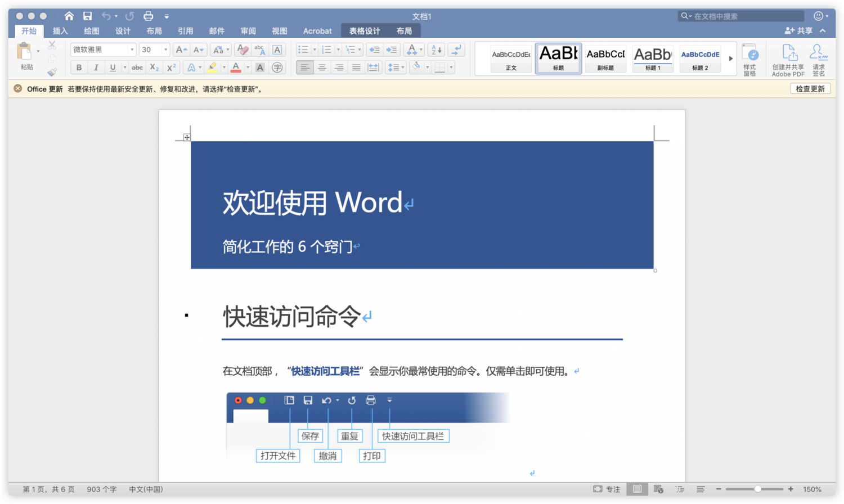Increase font size with the A-up icon
The height and width of the screenshot is (504, 844).
181,50
